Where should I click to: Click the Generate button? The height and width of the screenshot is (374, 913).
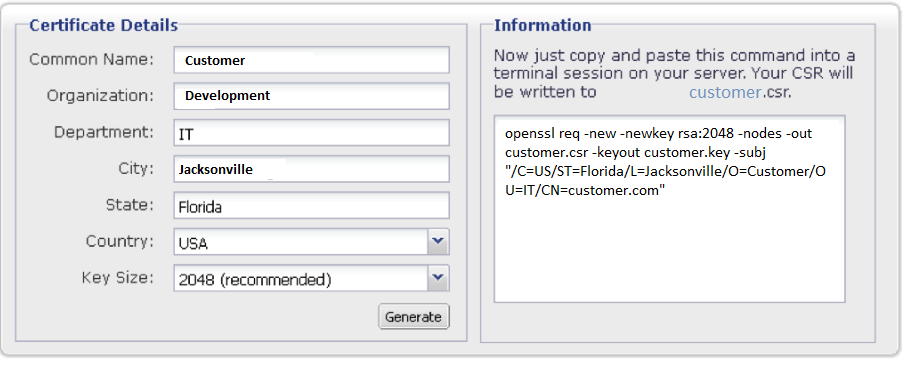pyautogui.click(x=413, y=317)
